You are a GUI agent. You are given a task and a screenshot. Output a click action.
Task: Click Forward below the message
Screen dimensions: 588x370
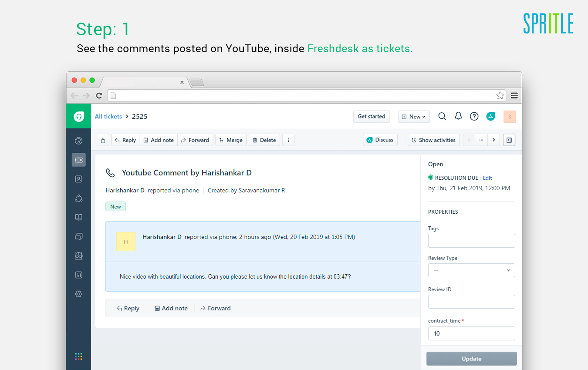215,308
